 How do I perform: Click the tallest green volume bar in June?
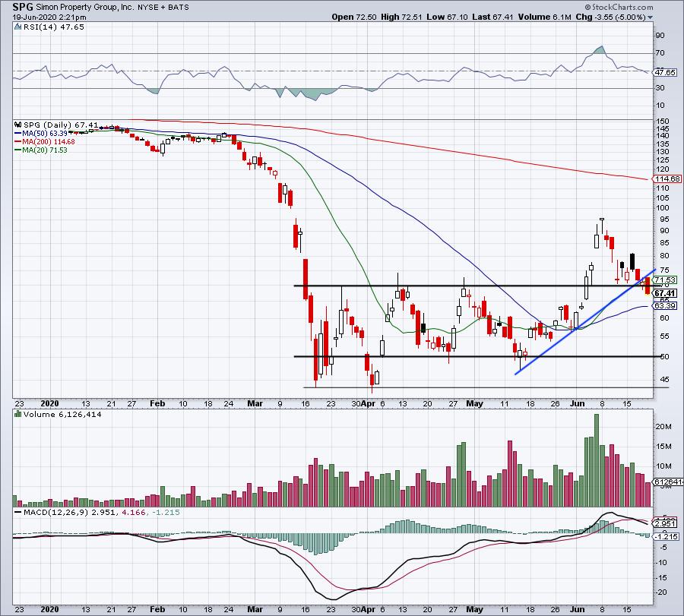click(597, 460)
